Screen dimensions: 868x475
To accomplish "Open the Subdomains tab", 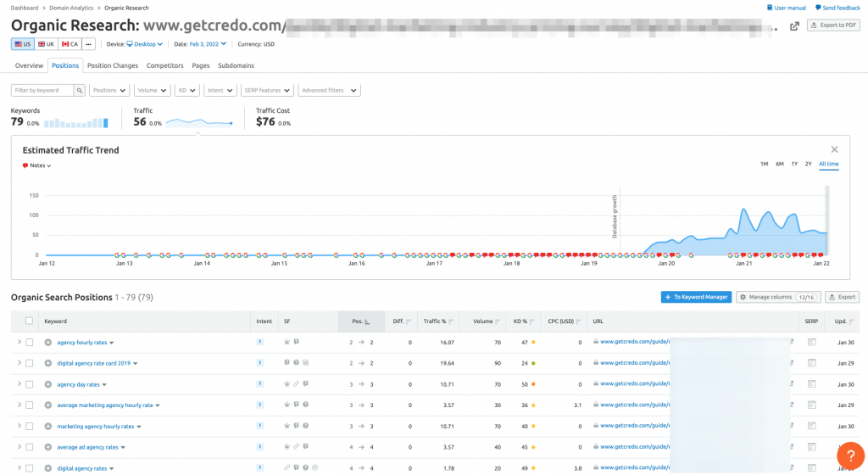I will [x=236, y=65].
